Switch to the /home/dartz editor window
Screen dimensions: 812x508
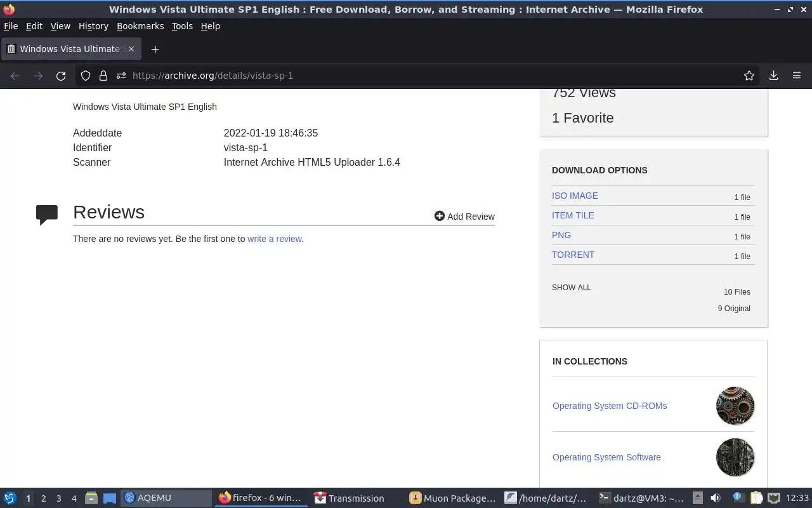click(x=547, y=498)
